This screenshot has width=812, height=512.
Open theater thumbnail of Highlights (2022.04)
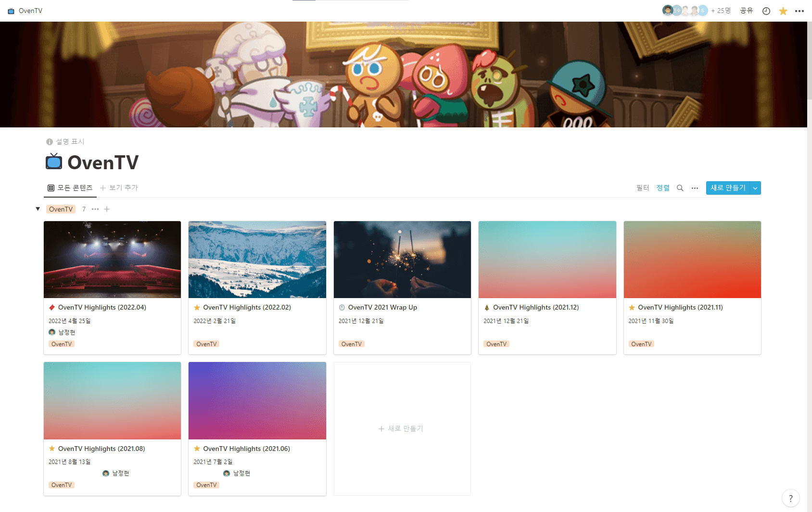point(112,260)
